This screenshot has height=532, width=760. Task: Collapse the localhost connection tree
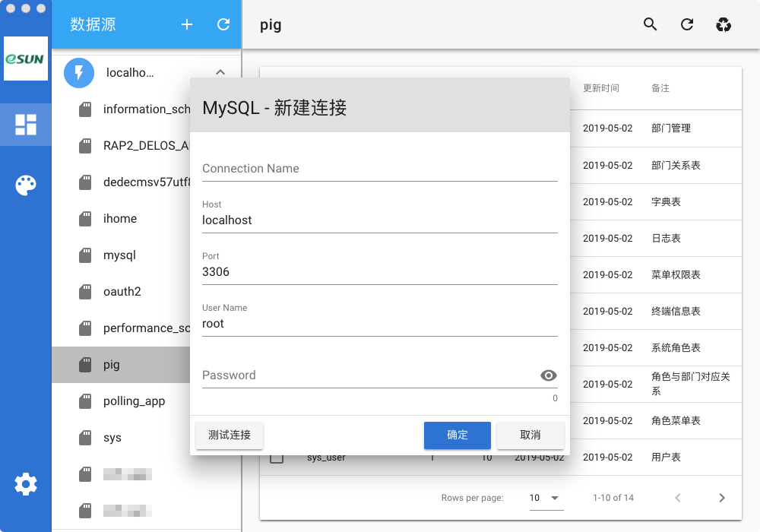220,72
